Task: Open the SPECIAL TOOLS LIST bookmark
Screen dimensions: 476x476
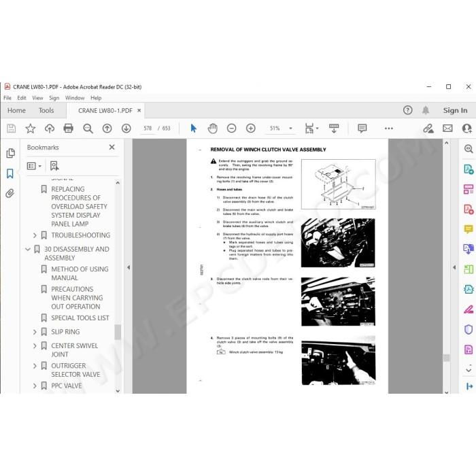Action: tap(80, 318)
